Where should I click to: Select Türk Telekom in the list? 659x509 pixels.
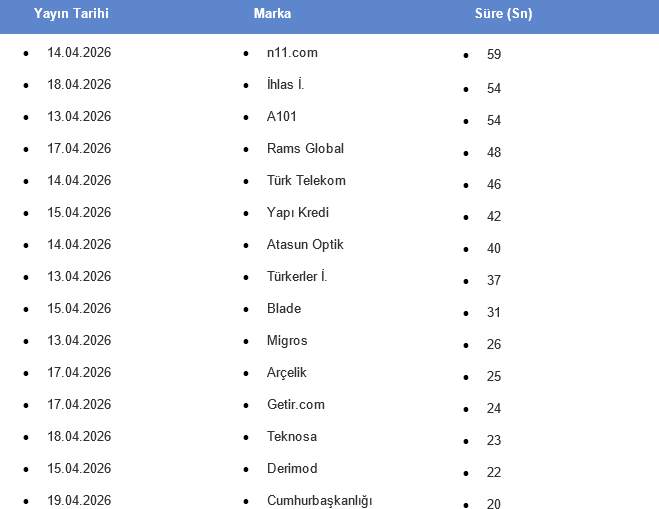point(306,180)
